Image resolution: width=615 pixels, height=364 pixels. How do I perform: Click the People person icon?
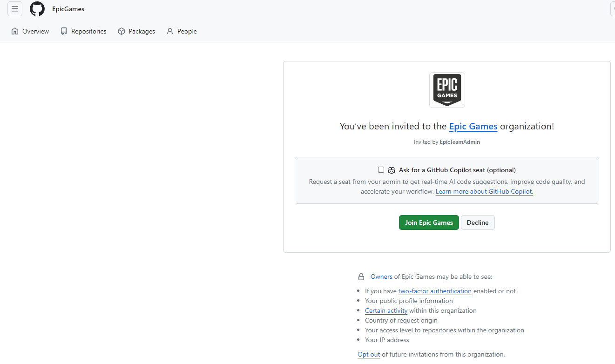(x=170, y=31)
